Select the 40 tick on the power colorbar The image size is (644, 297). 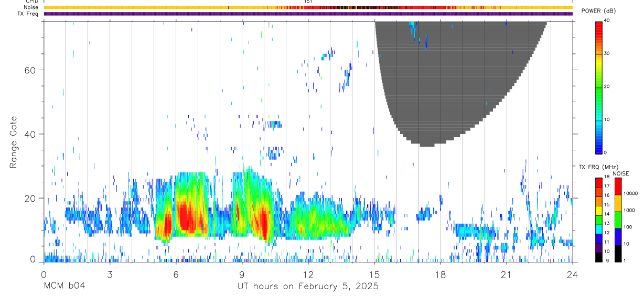606,20
